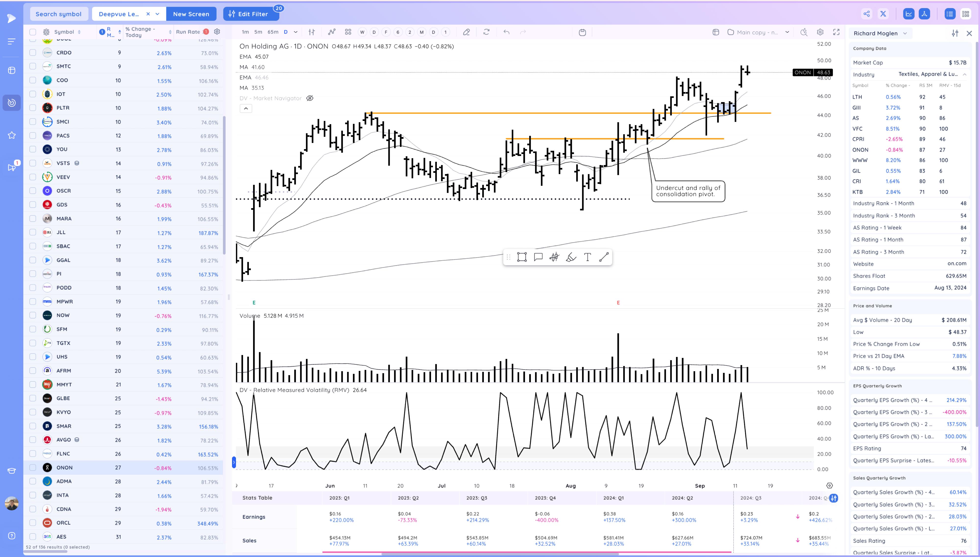Select the 5m timeframe
This screenshot has height=557, width=980.
pyautogui.click(x=258, y=32)
